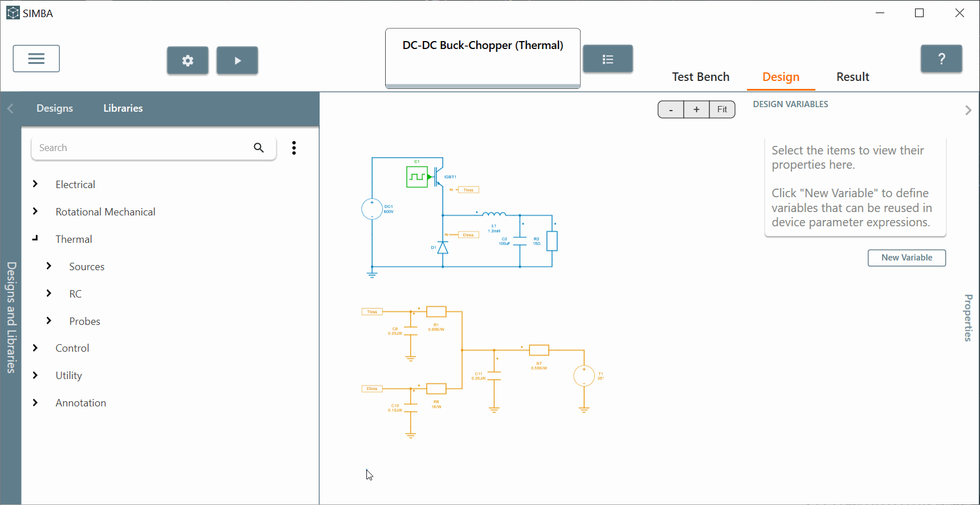Expand the Rotational Mechanical category
Image resolution: width=980 pixels, height=505 pixels.
click(35, 211)
